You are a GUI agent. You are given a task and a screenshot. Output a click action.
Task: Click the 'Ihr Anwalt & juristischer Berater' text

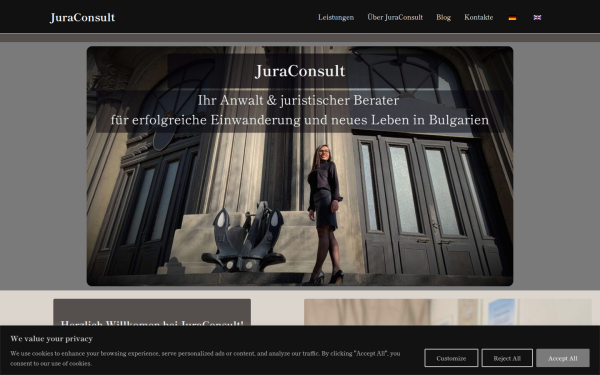(298, 100)
